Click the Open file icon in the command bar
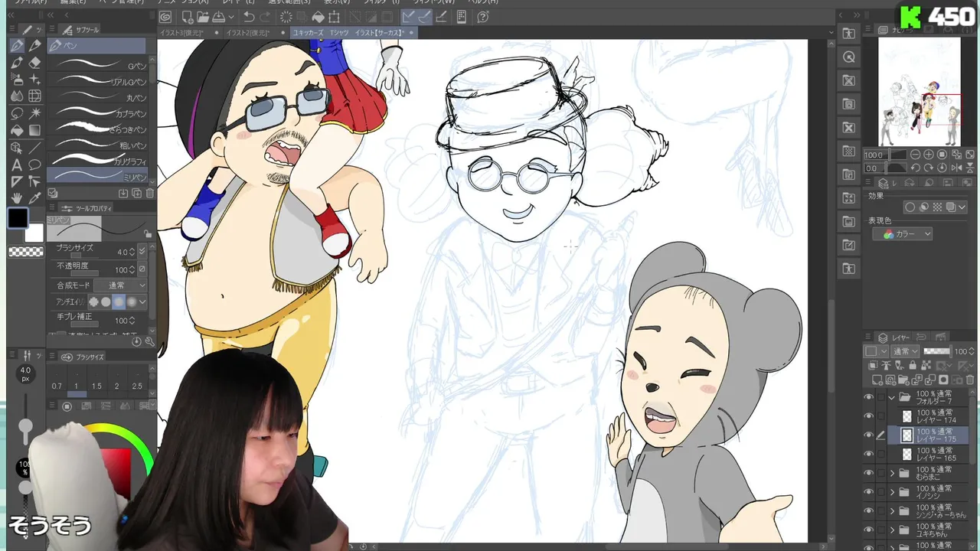The image size is (980, 551). [202, 17]
